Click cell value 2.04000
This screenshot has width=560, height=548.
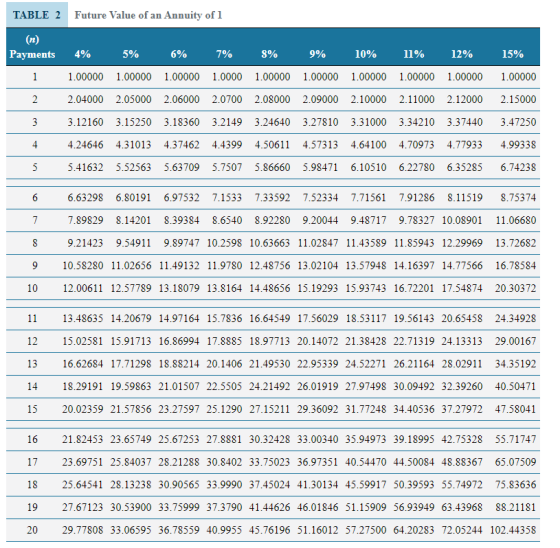click(x=85, y=99)
